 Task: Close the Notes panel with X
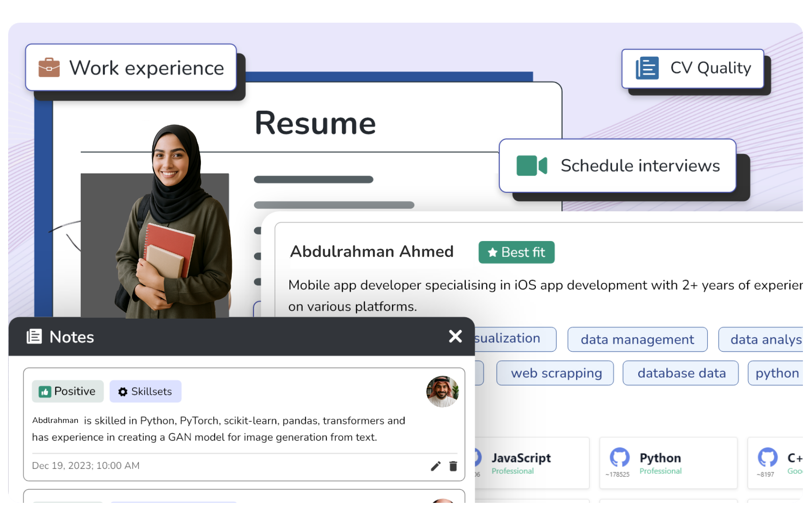point(455,336)
